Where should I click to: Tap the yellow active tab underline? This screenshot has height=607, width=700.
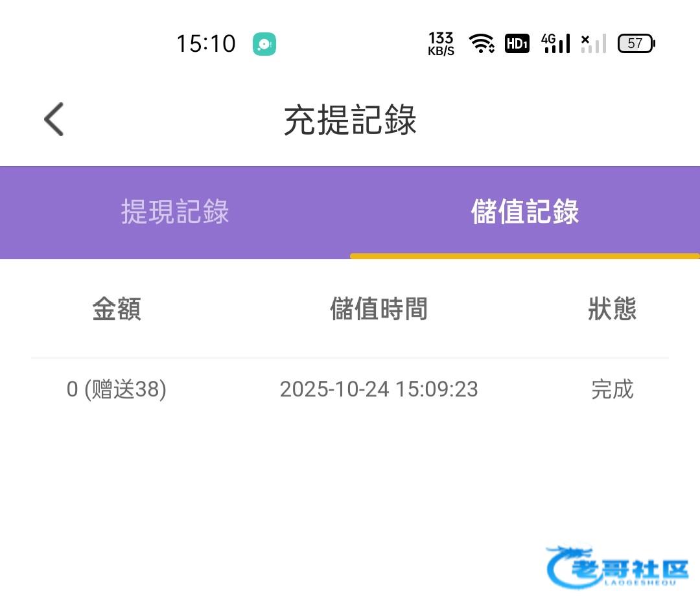(x=525, y=256)
